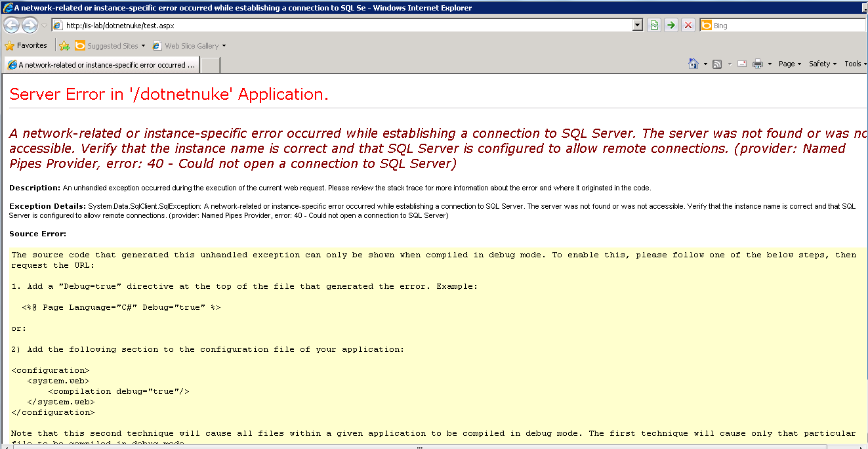The image size is (868, 449).
Task: Open the Safety menu
Action: pyautogui.click(x=823, y=64)
